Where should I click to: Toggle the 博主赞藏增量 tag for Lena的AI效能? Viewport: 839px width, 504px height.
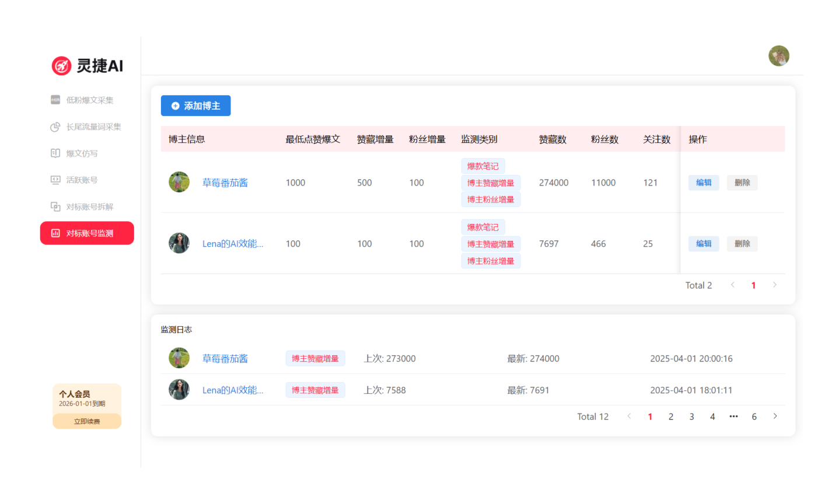491,243
